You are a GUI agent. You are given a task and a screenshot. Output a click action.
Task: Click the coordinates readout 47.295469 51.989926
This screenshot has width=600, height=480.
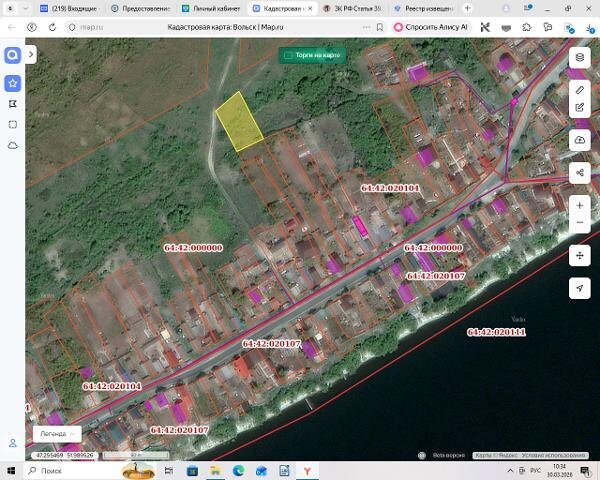[64, 456]
